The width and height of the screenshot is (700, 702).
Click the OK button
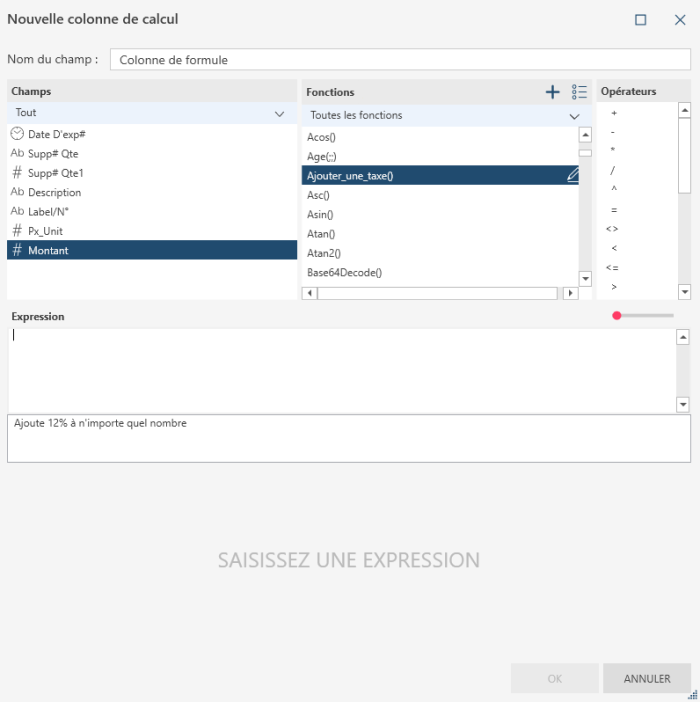(x=554, y=679)
